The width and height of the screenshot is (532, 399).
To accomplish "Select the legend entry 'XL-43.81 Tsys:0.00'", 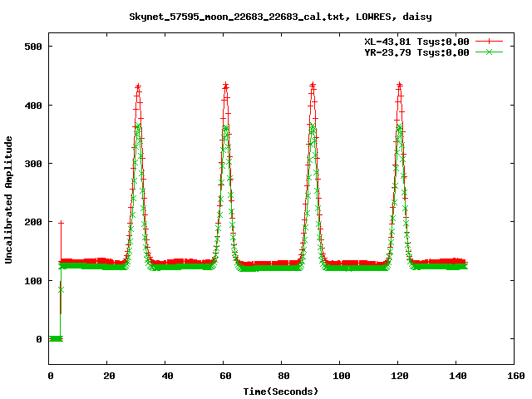I will (x=416, y=42).
